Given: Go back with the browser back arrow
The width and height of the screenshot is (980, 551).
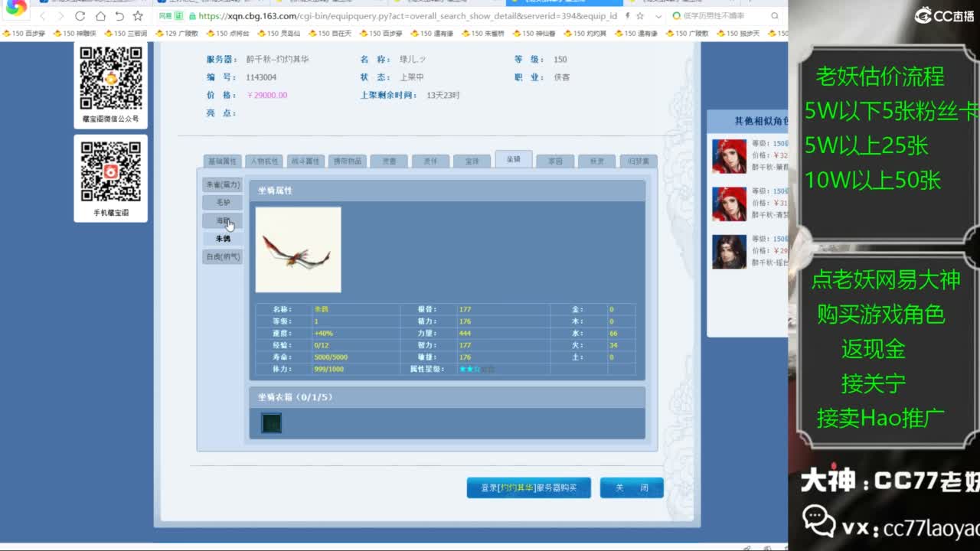Looking at the screenshot, I should (x=43, y=16).
